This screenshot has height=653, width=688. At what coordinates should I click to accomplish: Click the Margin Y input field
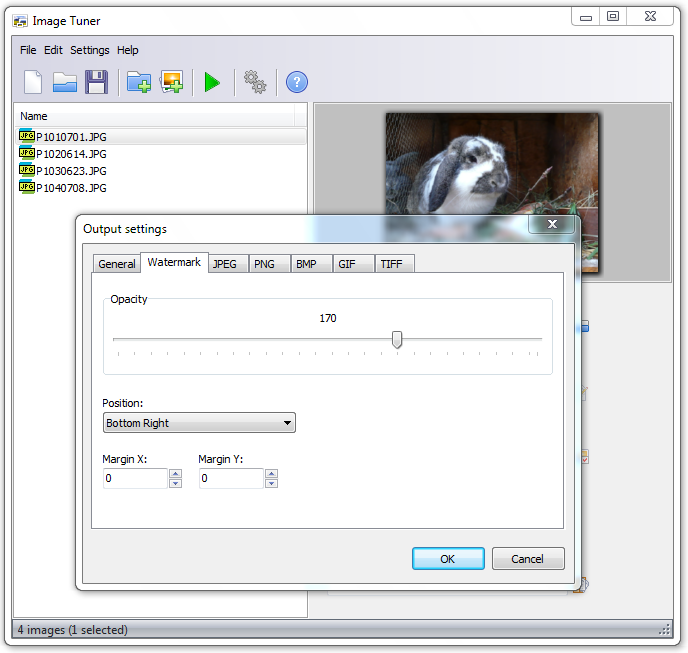tap(231, 478)
